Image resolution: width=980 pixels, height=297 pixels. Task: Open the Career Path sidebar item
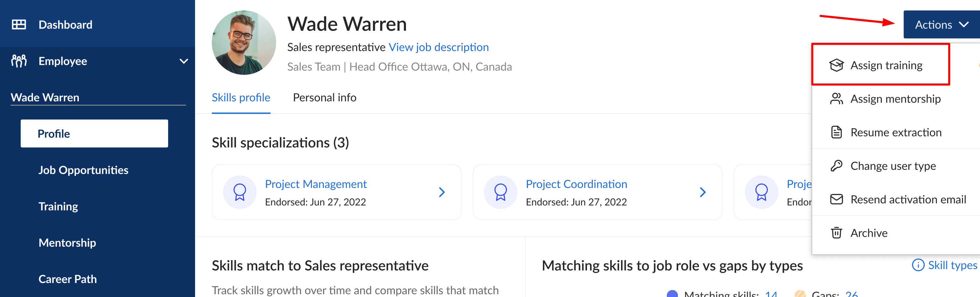[x=68, y=279]
